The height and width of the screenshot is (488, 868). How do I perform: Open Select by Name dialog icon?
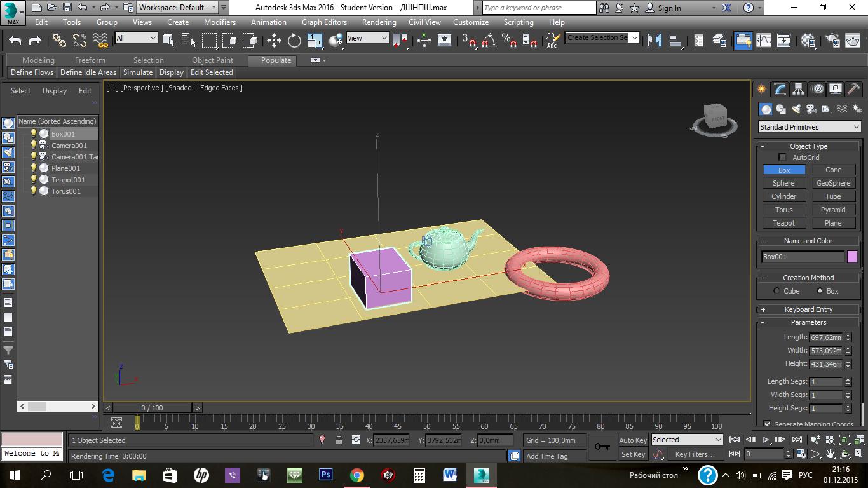click(189, 40)
